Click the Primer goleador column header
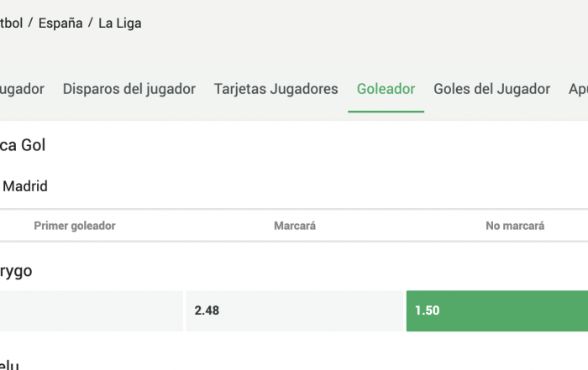This screenshot has height=370, width=588. click(75, 226)
